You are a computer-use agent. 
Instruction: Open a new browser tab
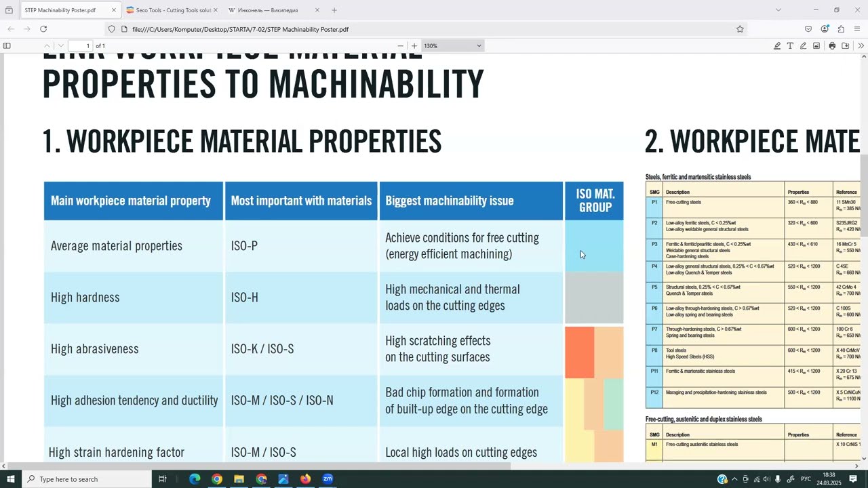click(334, 10)
